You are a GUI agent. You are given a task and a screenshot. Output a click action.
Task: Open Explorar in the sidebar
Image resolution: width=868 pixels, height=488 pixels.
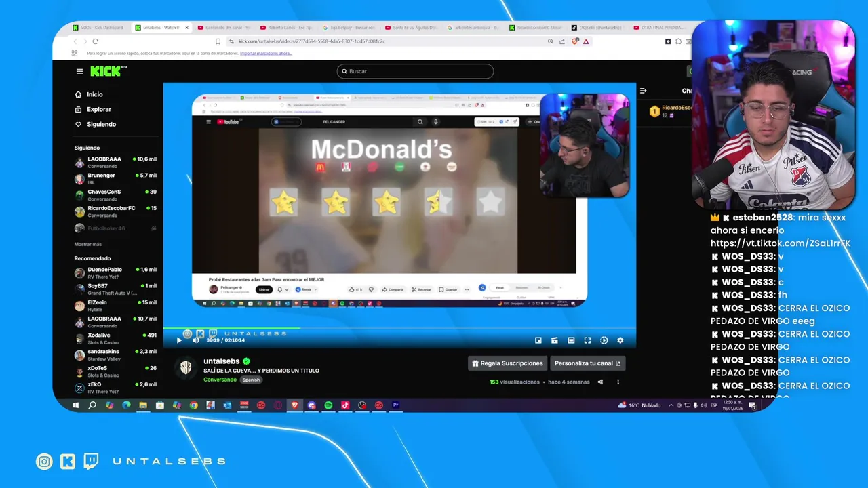(x=93, y=109)
